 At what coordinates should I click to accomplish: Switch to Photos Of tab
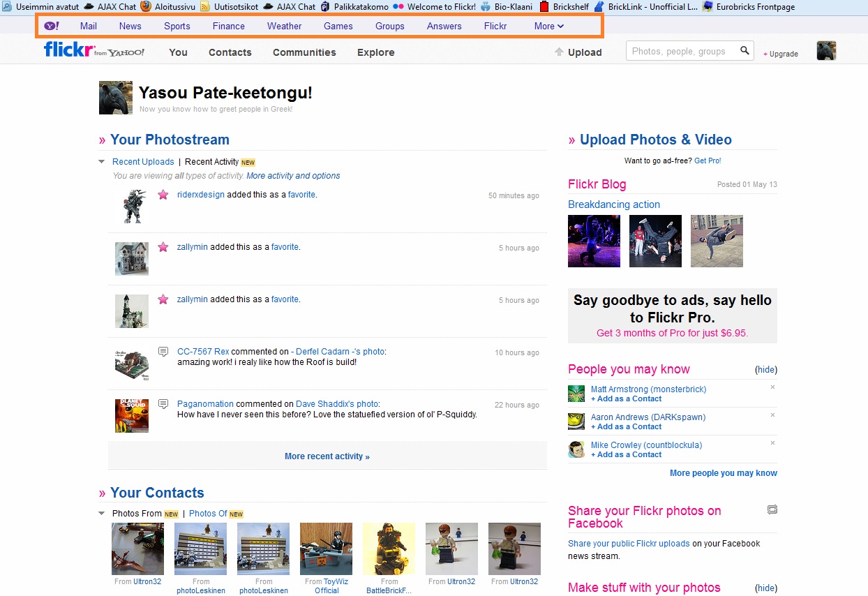(x=208, y=514)
